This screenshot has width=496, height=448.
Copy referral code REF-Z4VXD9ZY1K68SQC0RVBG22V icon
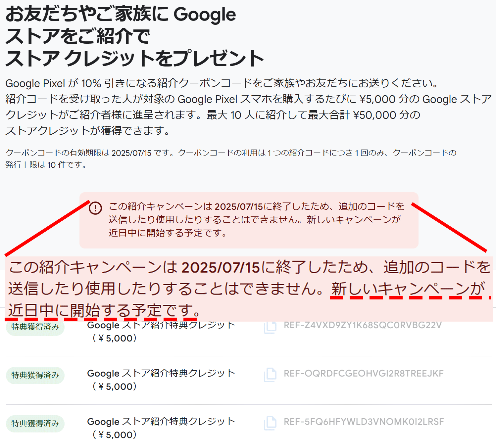click(270, 327)
